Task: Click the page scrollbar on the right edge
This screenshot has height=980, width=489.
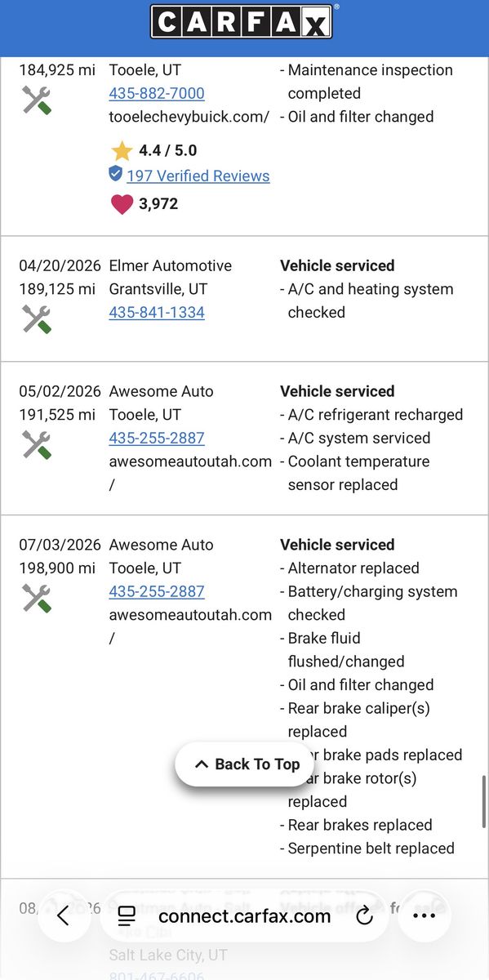Action: click(484, 803)
